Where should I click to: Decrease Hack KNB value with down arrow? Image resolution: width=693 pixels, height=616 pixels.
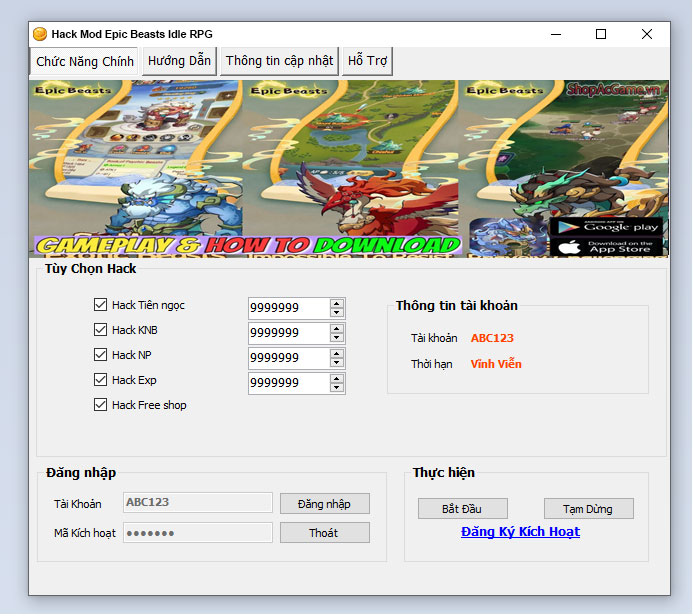tap(337, 338)
